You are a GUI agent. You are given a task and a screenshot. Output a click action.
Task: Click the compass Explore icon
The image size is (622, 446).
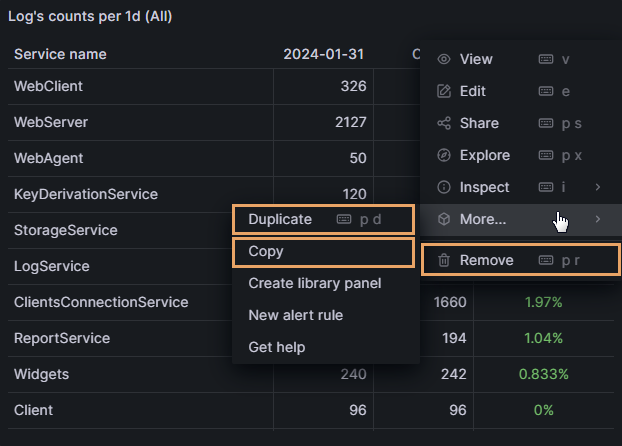(445, 155)
